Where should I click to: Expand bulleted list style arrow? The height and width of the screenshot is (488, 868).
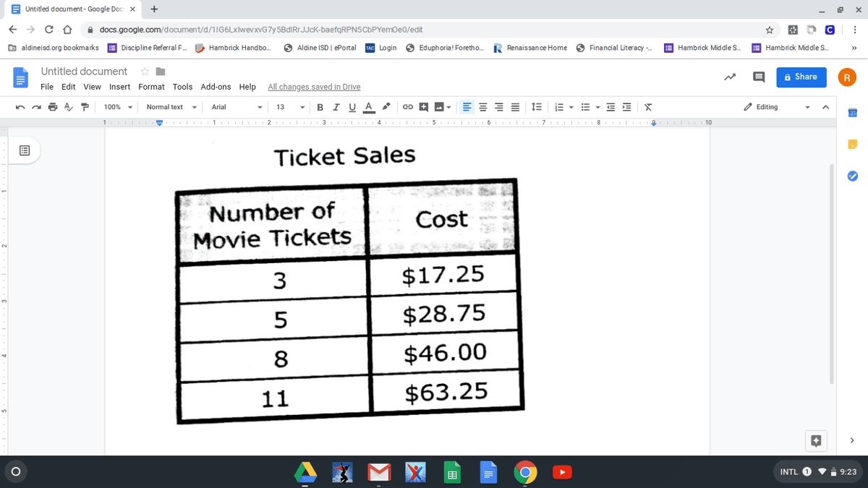coord(598,107)
